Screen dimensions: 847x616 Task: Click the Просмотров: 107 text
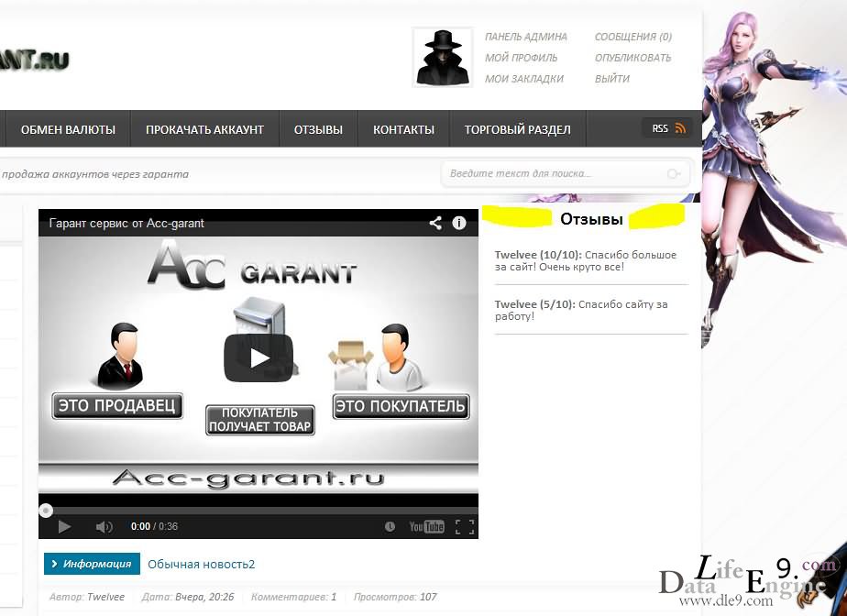395,597
